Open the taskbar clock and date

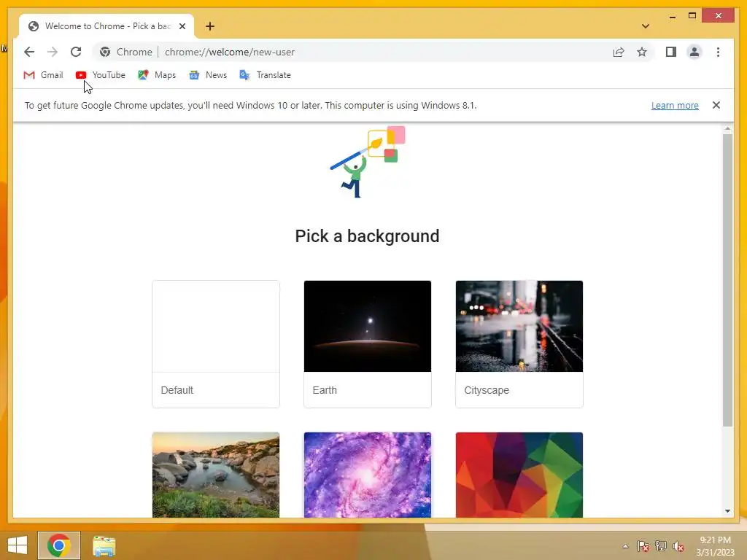(715, 546)
